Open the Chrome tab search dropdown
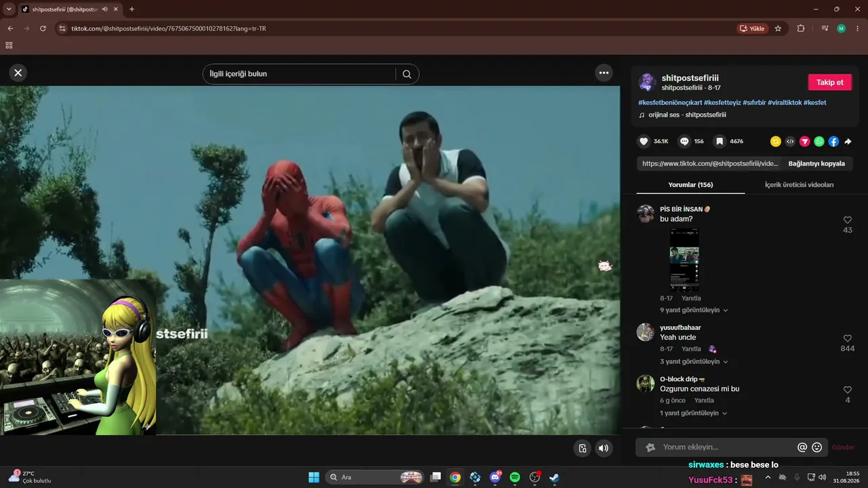 (9, 9)
